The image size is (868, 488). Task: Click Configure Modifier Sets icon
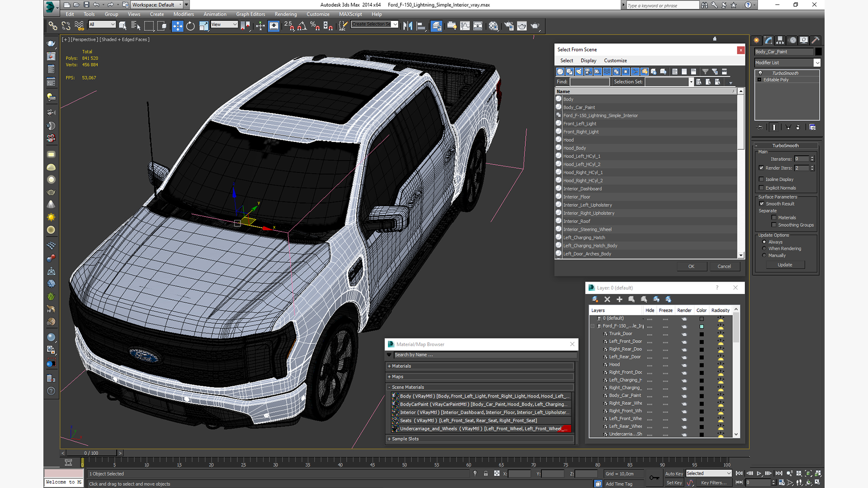(812, 127)
